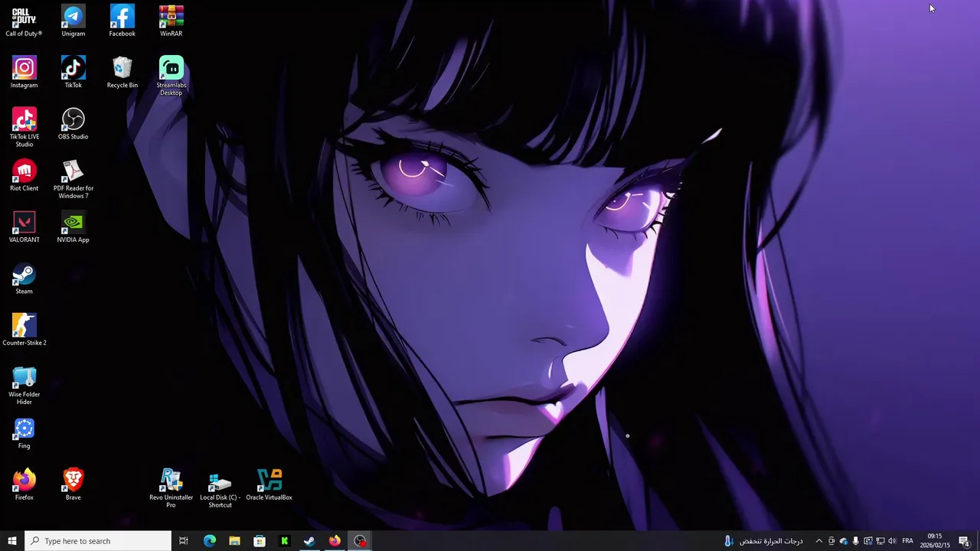This screenshot has width=980, height=551.
Task: Select the TikTok desktop shortcut
Action: (x=73, y=73)
